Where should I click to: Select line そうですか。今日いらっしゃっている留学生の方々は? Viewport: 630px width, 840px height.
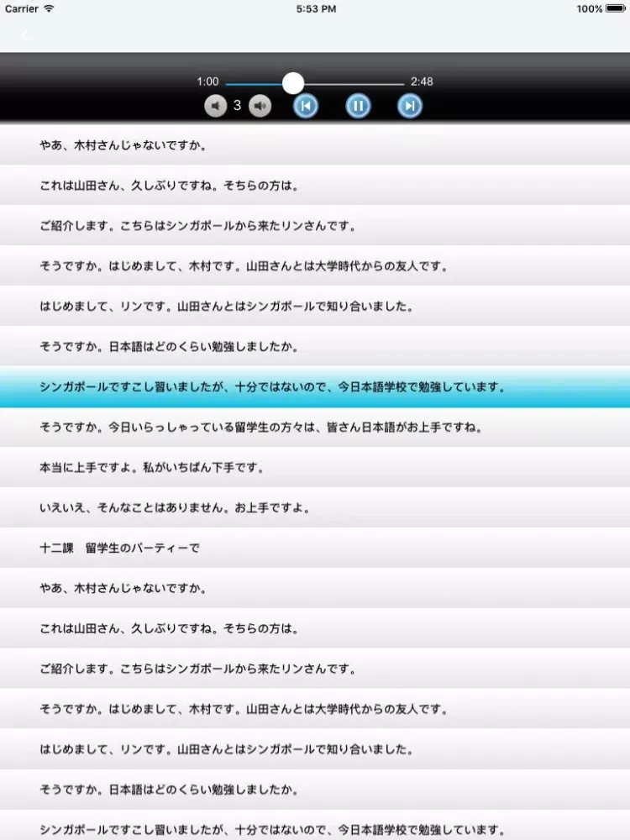tap(315, 427)
